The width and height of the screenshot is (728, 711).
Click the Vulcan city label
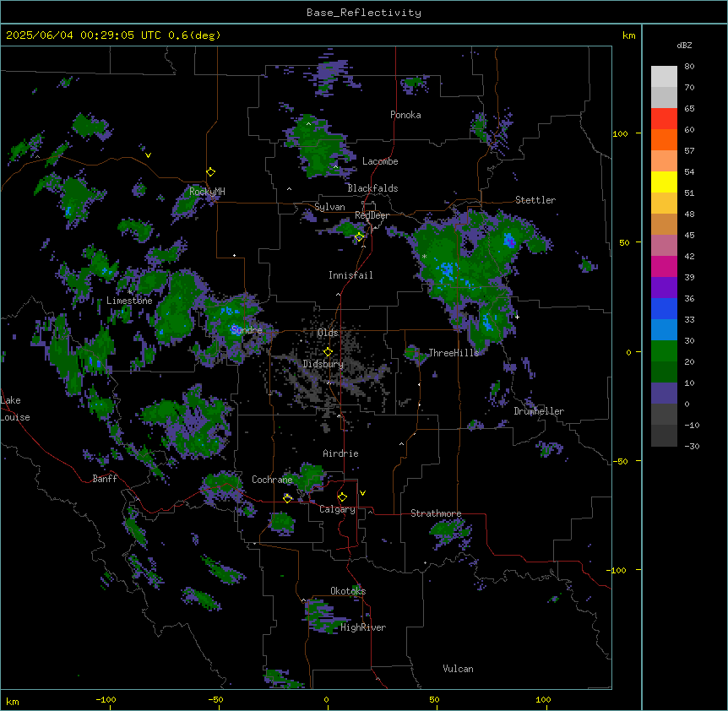tap(459, 669)
